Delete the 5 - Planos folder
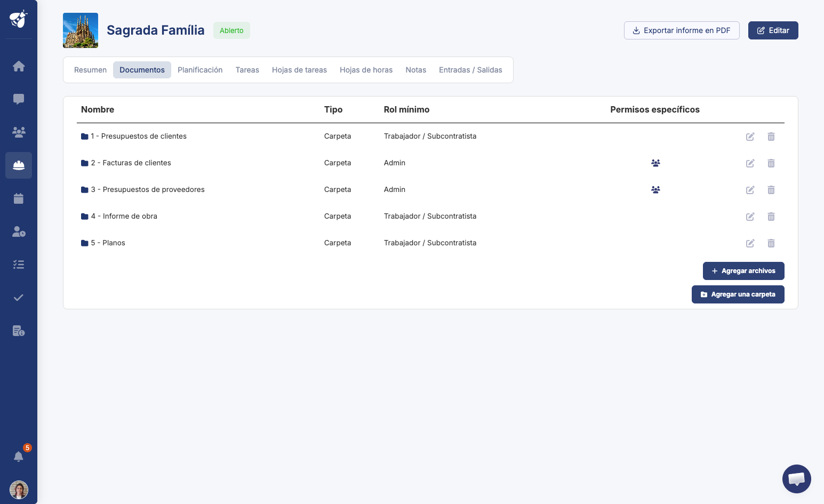 [x=771, y=243]
